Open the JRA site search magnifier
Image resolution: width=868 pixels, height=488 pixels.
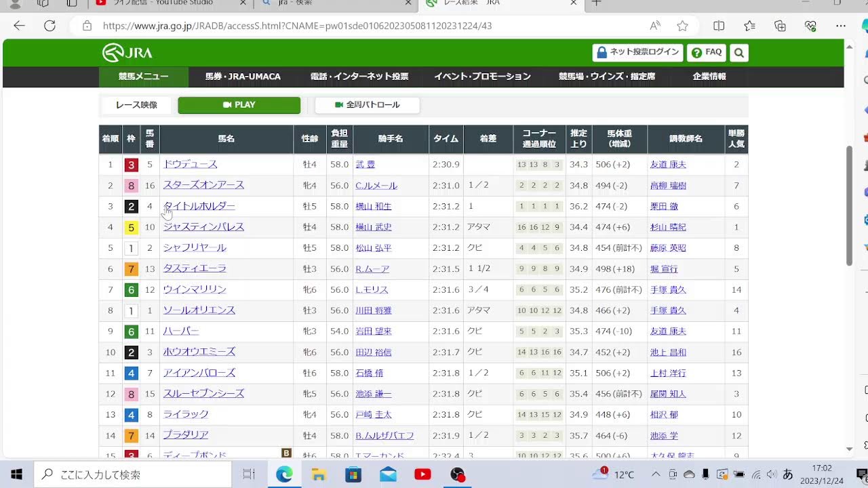click(x=738, y=52)
